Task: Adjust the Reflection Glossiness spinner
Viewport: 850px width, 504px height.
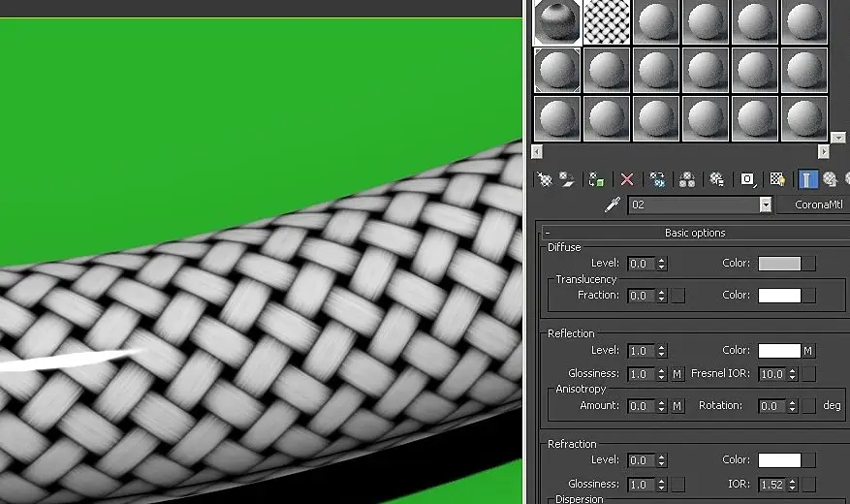Action: 661,374
